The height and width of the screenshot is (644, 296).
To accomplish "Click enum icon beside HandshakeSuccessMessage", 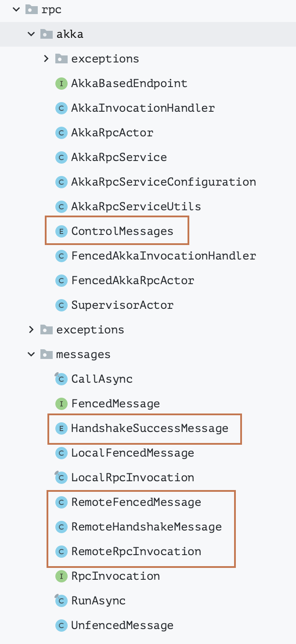I will click(61, 428).
